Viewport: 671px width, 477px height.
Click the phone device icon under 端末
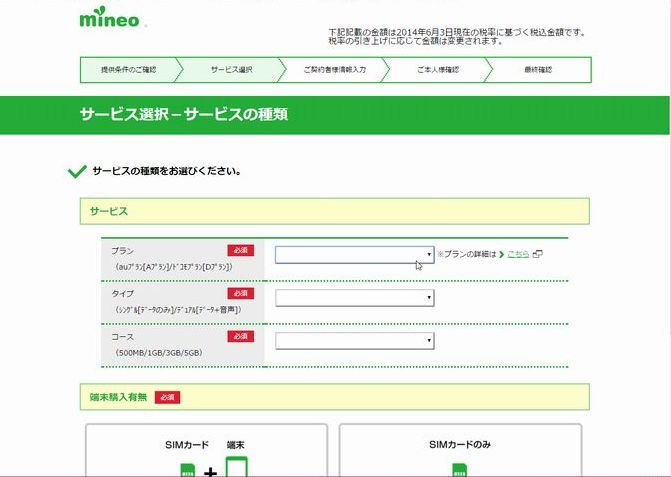[x=237, y=467]
